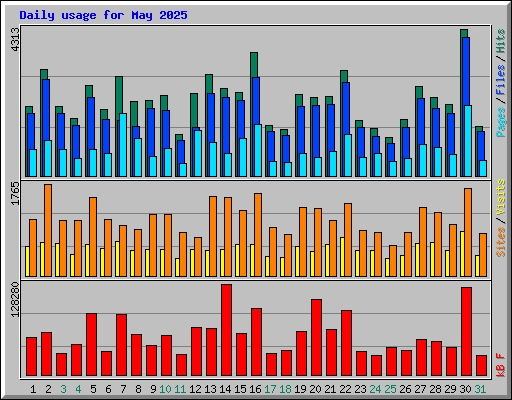The height and width of the screenshot is (400, 512).
Task: Click the orange bar above day 2
Action: click(x=48, y=230)
